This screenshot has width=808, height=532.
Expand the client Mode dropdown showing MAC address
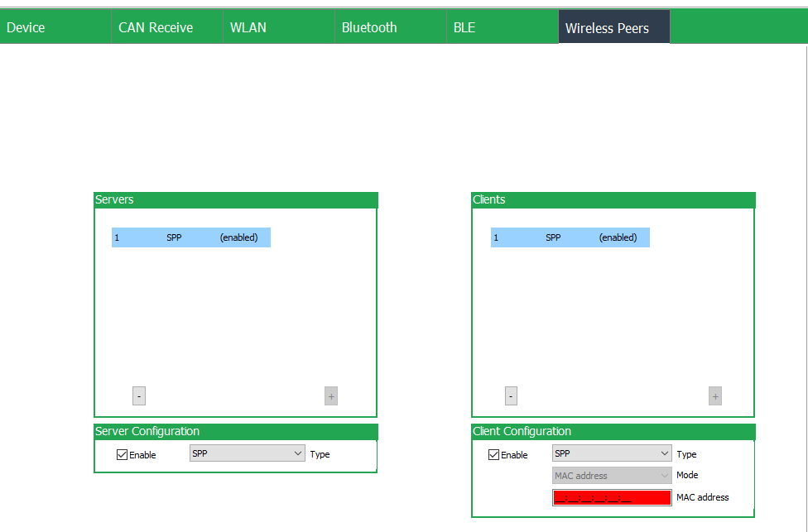pyautogui.click(x=611, y=475)
